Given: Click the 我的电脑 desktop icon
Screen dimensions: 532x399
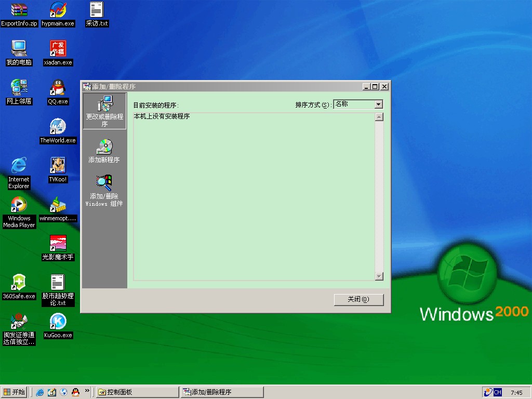Looking at the screenshot, I should click(19, 54).
